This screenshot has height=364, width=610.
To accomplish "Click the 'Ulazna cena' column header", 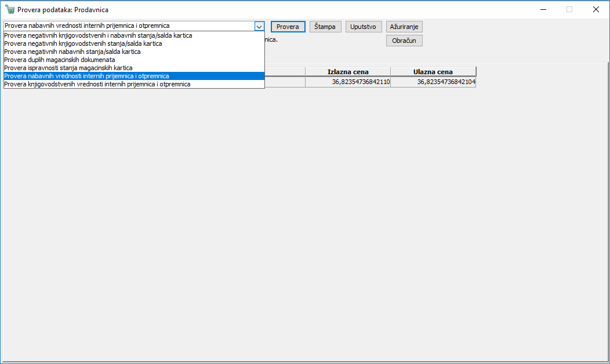I will 433,72.
